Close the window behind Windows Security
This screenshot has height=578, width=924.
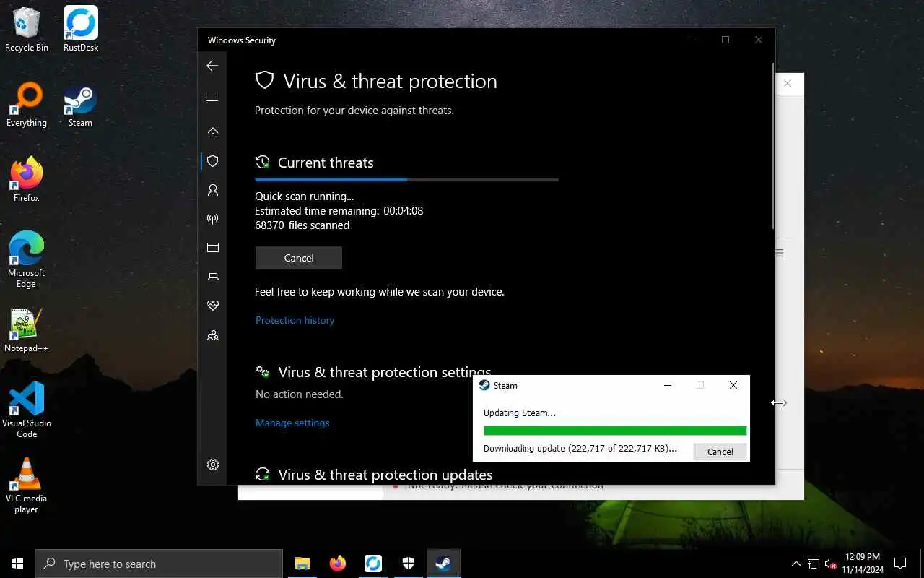pos(788,84)
